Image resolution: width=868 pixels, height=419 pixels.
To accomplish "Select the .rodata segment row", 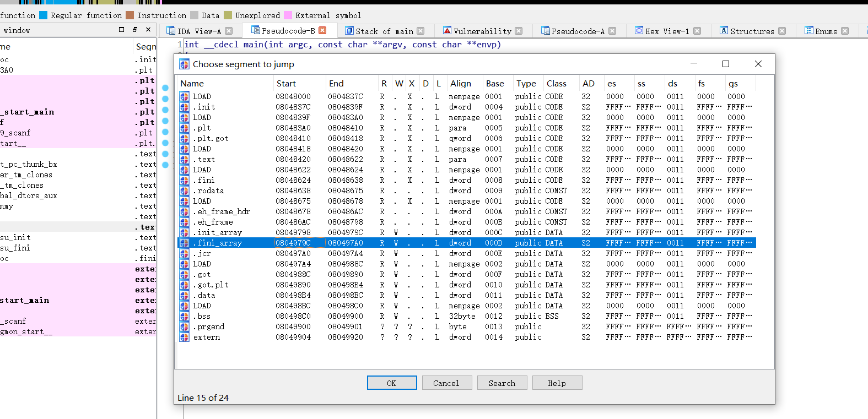I will point(467,191).
